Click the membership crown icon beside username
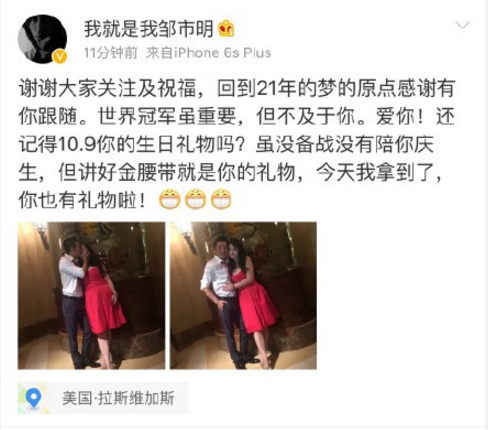This screenshot has width=488, height=430. coord(226,28)
